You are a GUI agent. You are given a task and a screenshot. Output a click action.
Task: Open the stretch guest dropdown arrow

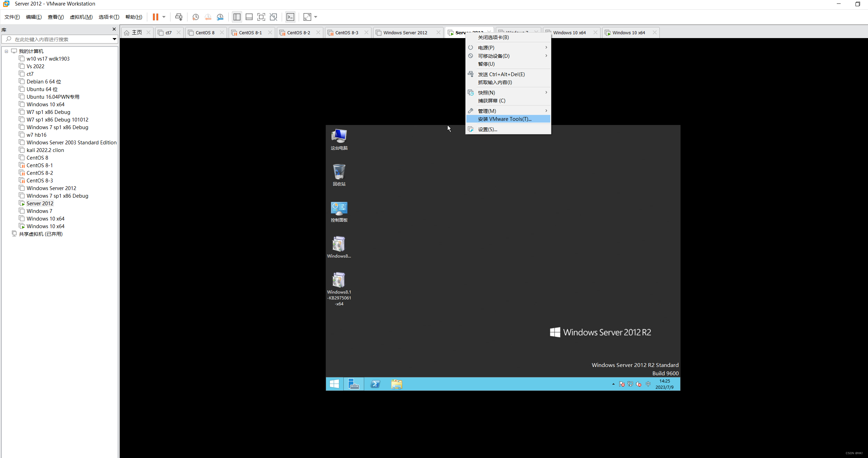click(315, 17)
